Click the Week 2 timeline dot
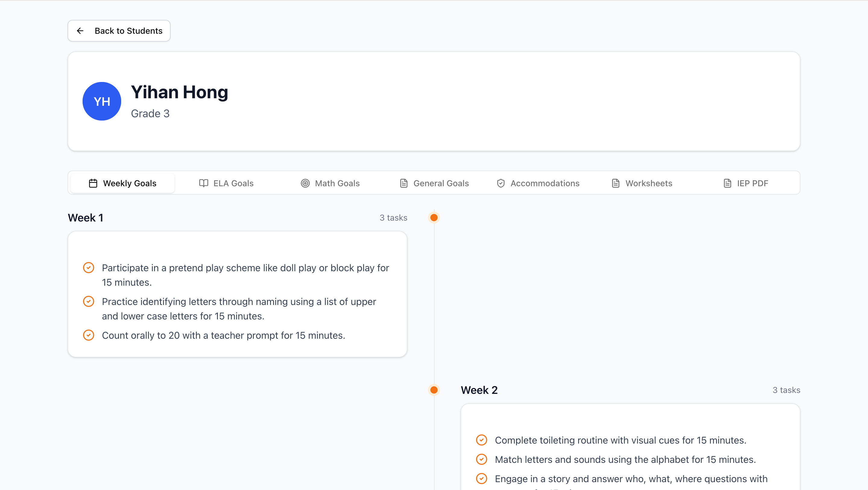Image resolution: width=868 pixels, height=490 pixels. click(x=434, y=390)
